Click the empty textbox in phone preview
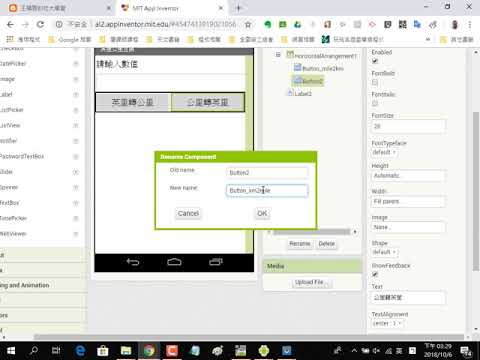 170,83
